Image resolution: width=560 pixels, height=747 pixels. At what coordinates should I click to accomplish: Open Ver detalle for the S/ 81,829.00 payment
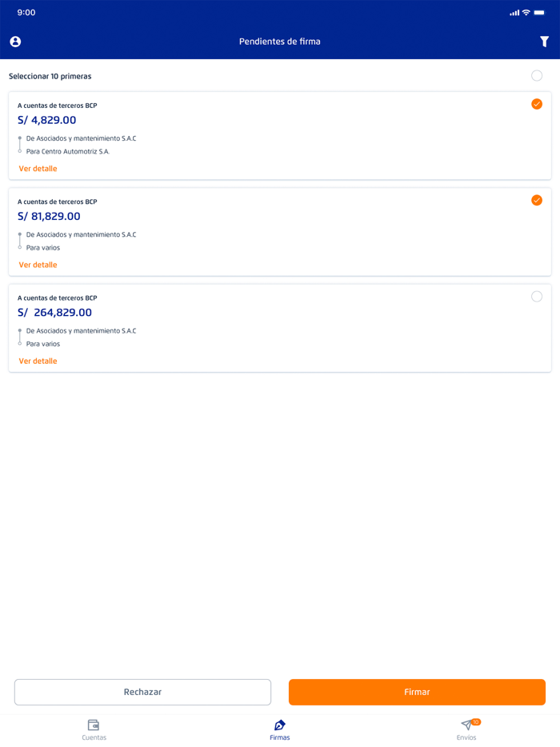pos(37,265)
